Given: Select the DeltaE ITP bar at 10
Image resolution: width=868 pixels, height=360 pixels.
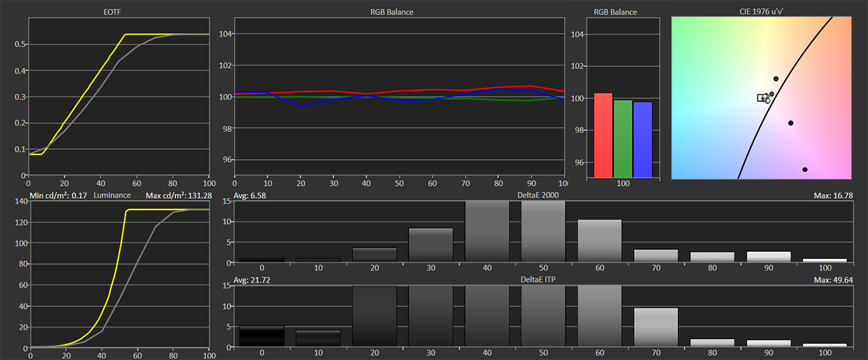Looking at the screenshot, I should pyautogui.click(x=318, y=338).
